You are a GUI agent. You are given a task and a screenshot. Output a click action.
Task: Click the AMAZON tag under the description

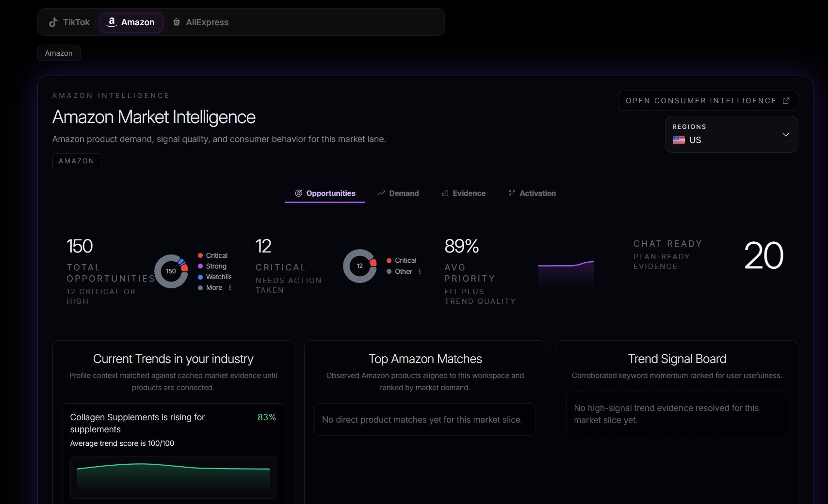click(x=77, y=161)
